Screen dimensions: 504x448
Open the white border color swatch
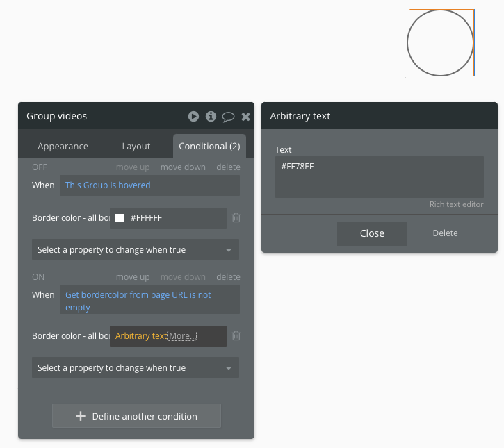(120, 218)
